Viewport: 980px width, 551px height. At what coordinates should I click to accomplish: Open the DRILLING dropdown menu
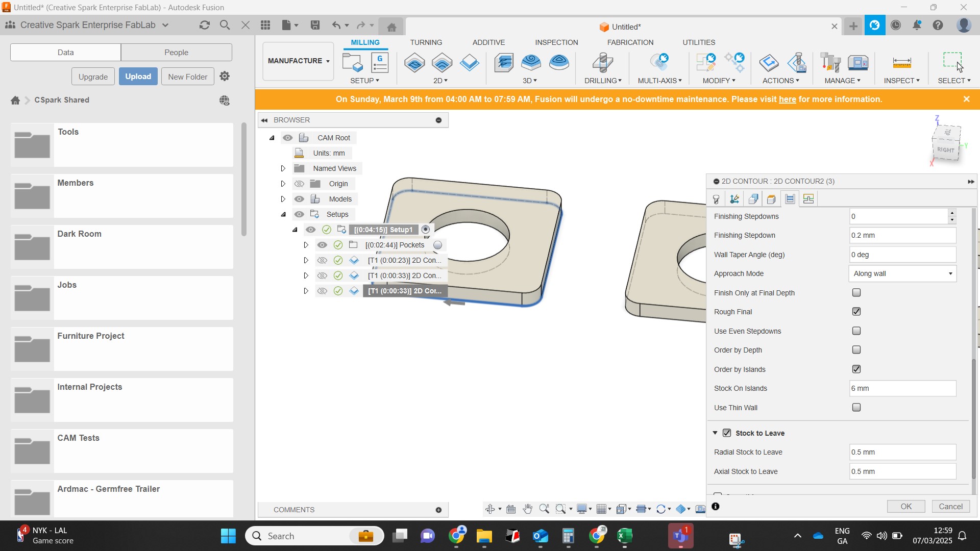603,81
